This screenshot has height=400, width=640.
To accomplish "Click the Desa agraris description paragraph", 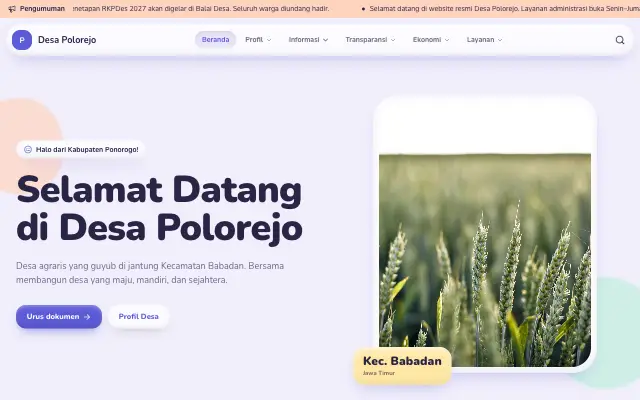I will [150, 273].
